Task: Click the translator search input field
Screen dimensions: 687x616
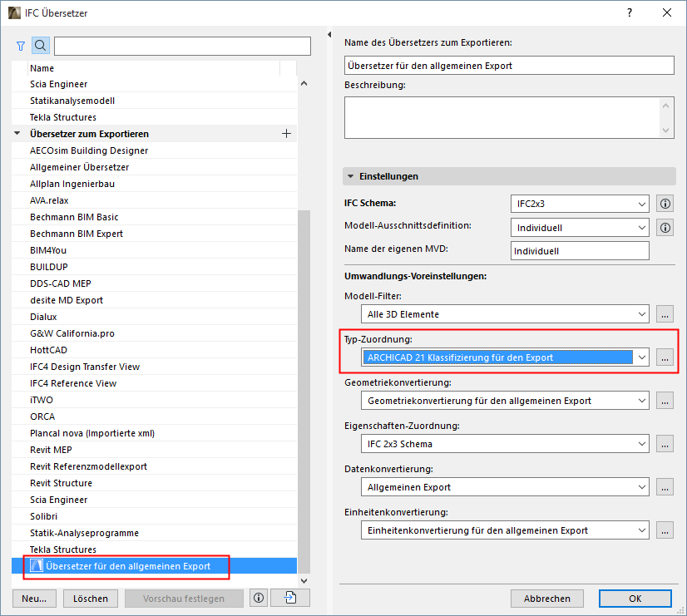Action: pos(182,46)
